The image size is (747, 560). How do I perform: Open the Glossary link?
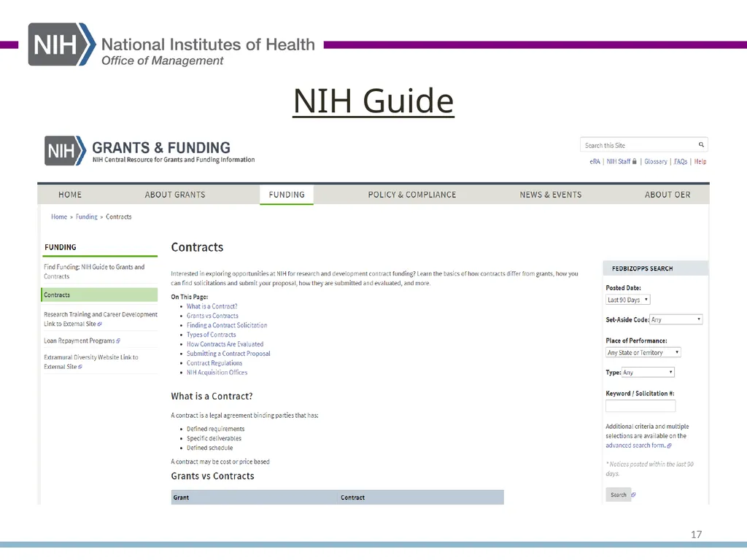click(656, 161)
